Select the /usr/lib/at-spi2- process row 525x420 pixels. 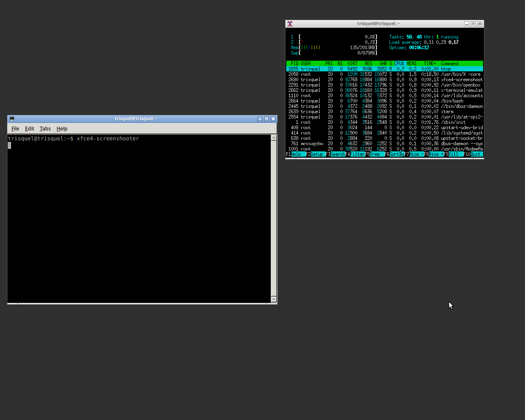385,117
